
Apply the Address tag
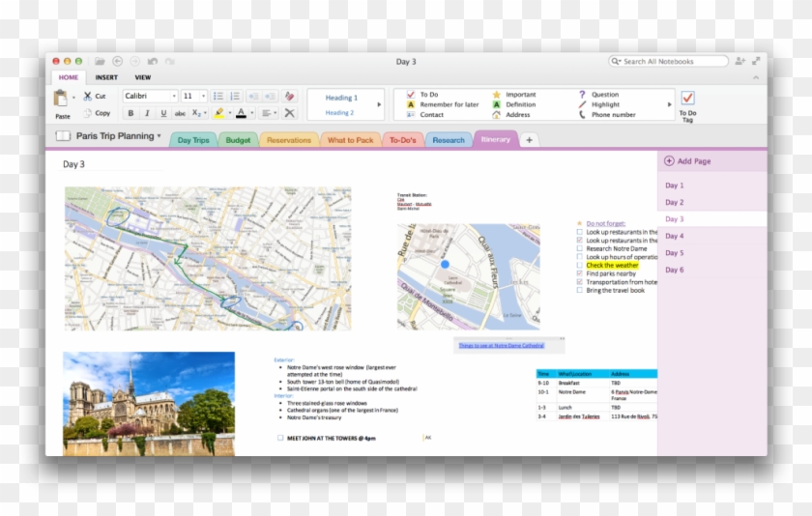(x=511, y=114)
